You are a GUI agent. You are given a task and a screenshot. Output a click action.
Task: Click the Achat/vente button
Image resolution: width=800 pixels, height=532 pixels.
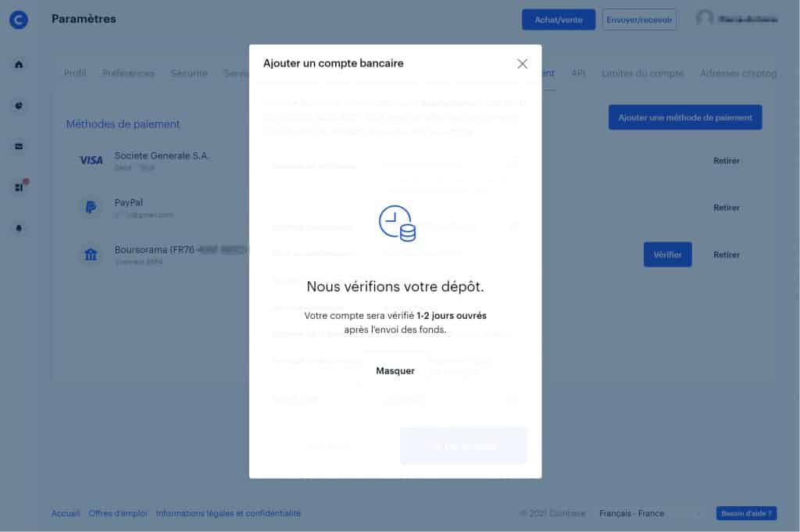pos(558,20)
